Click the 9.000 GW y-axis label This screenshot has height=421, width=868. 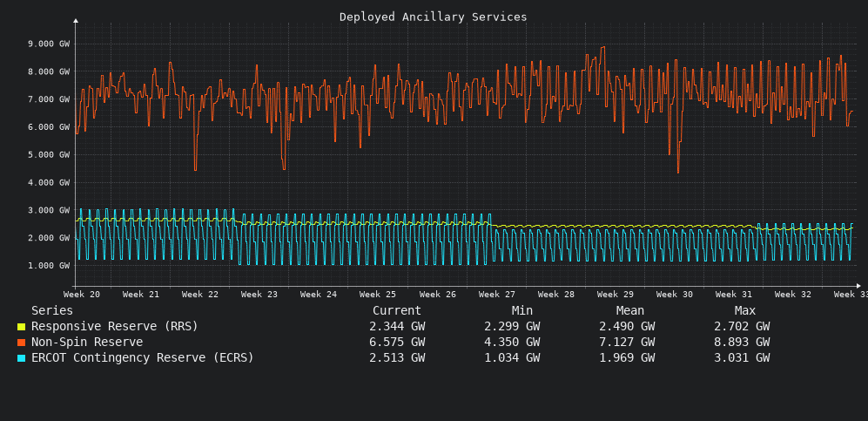pos(49,44)
